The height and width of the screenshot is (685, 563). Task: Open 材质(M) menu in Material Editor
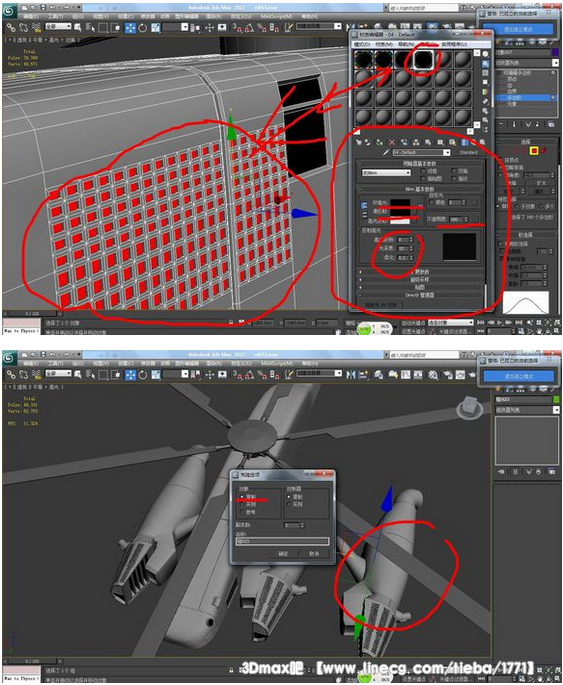point(384,45)
